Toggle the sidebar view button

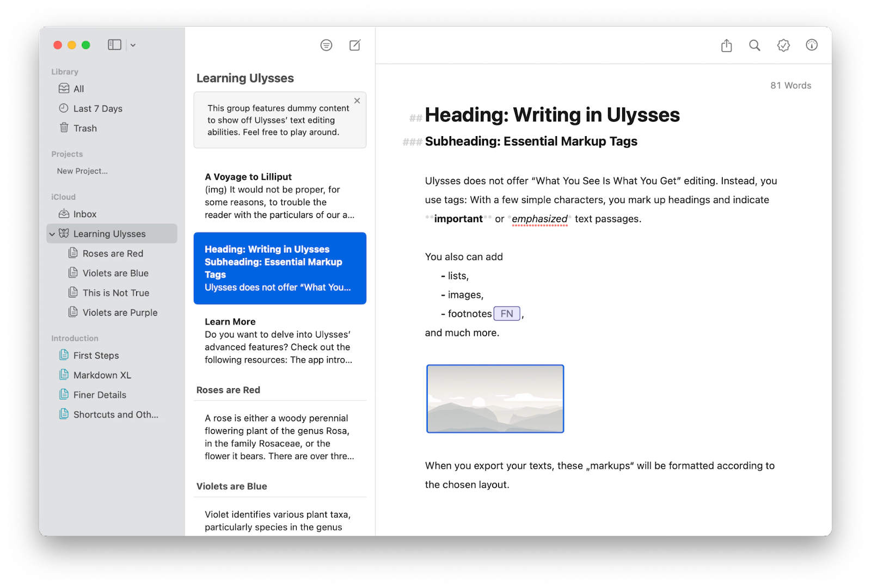point(114,45)
